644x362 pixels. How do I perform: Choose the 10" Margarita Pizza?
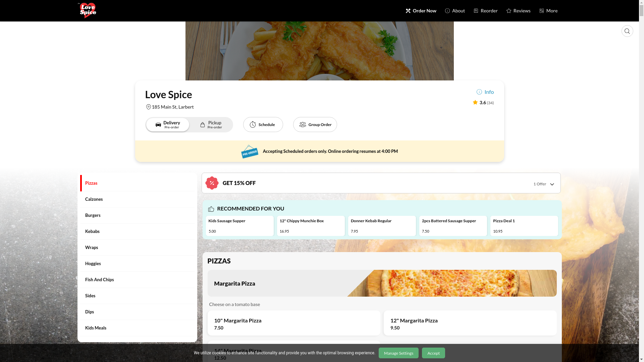click(x=294, y=323)
